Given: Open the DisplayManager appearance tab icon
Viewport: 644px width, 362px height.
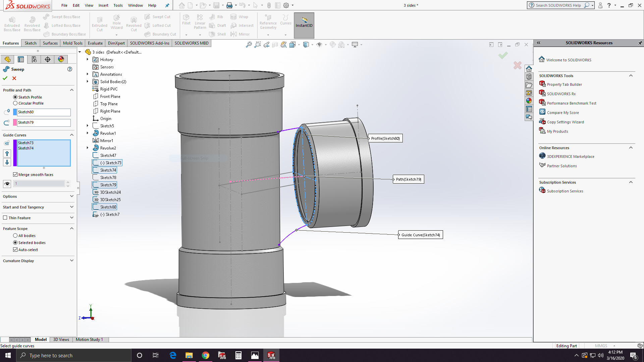Looking at the screenshot, I should tap(61, 59).
